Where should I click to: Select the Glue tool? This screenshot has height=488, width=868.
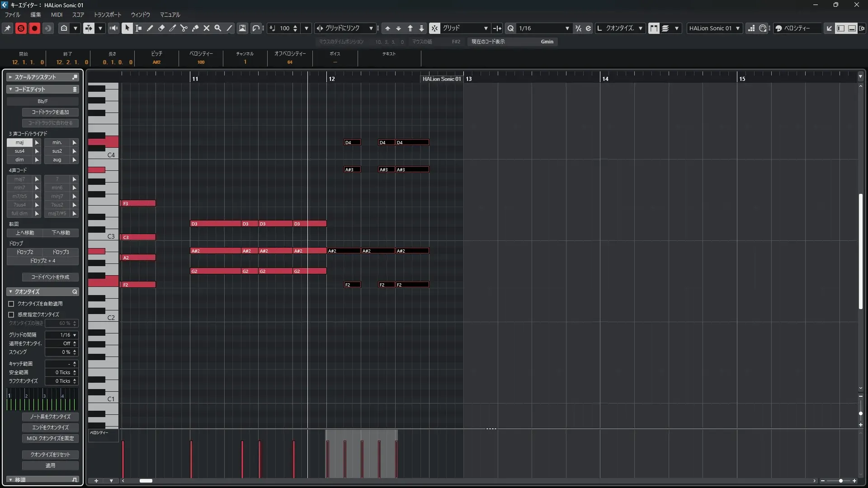tap(195, 28)
